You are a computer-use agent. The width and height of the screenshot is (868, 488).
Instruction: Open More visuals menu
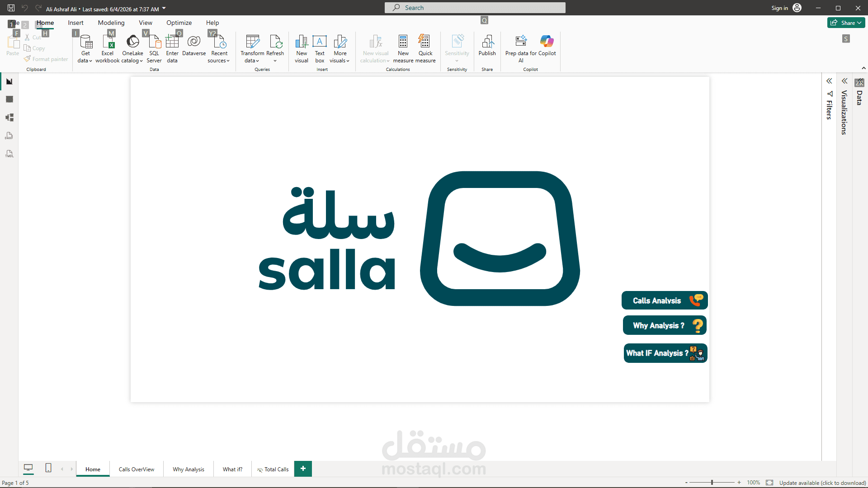pos(340,49)
